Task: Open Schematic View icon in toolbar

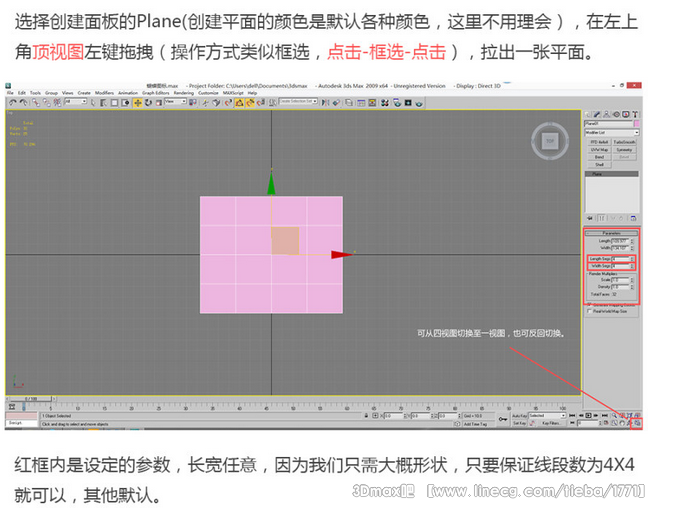Action: (372, 103)
